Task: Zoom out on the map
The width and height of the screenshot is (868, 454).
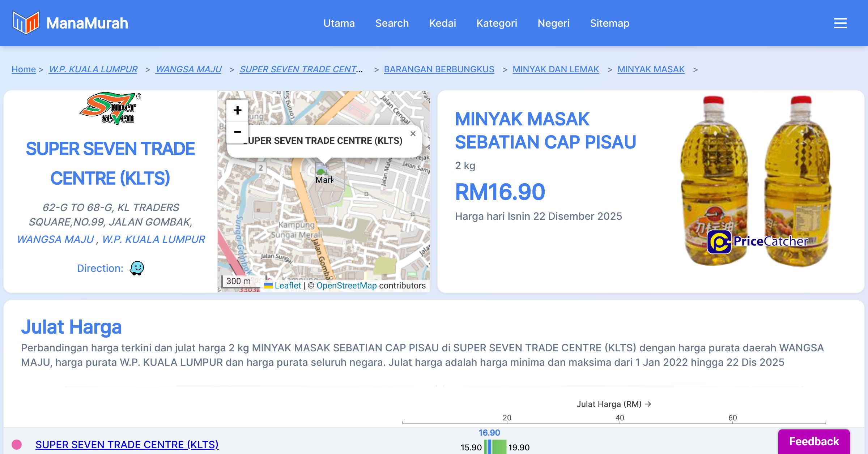Action: (237, 132)
